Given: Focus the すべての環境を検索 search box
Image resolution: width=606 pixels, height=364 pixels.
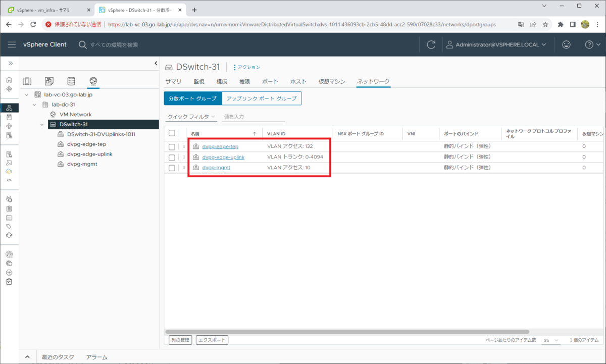Looking at the screenshot, I should point(114,44).
